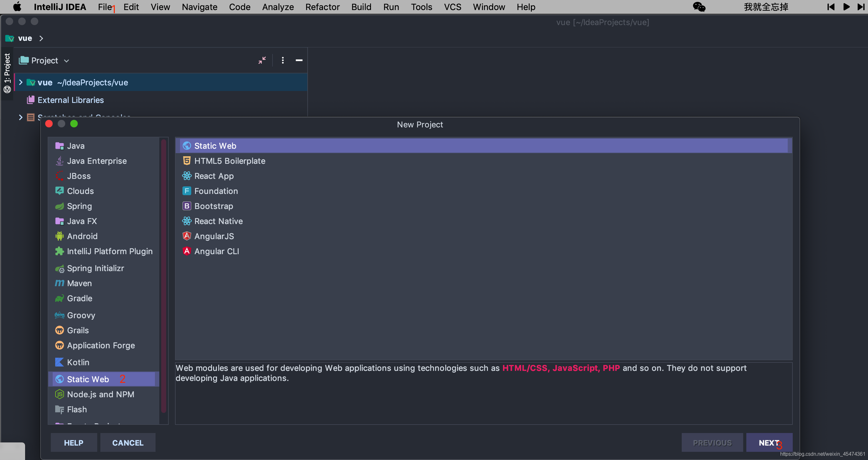The width and height of the screenshot is (868, 460).
Task: Expand the vue project tree item
Action: tap(20, 82)
